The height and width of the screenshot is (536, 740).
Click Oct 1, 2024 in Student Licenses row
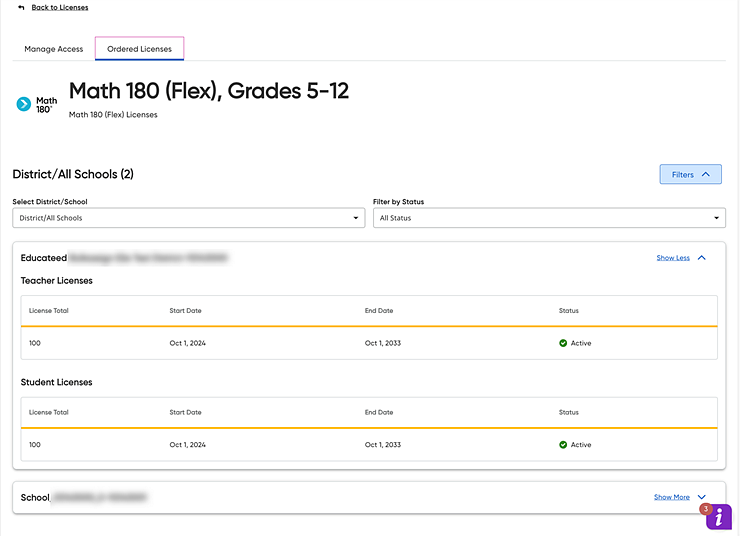188,444
